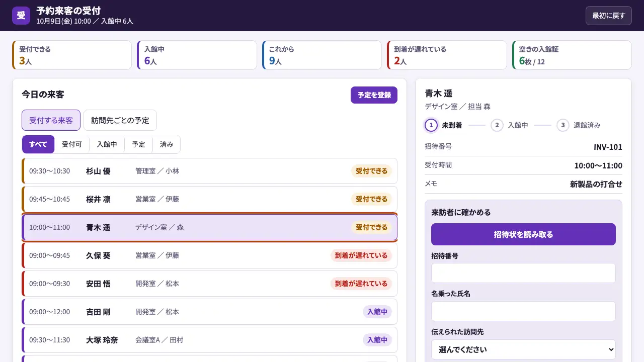This screenshot has height=362, width=644.
Task: Click the 受付できる badge on 杉山 優 row
Action: pos(371,171)
